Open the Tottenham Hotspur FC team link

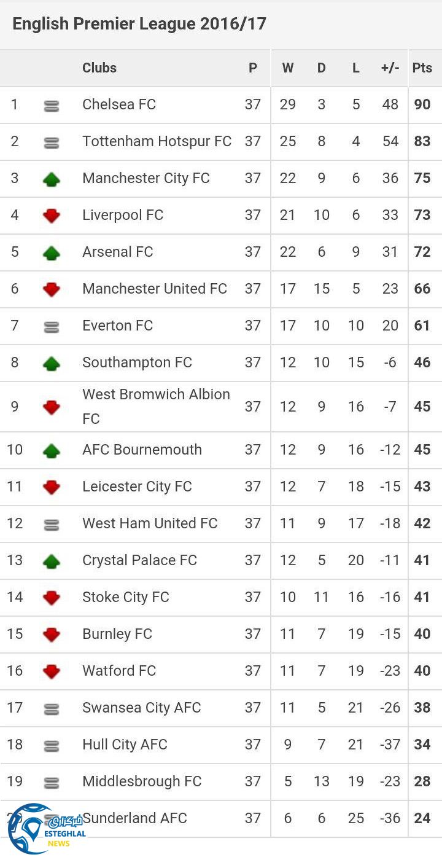157,141
